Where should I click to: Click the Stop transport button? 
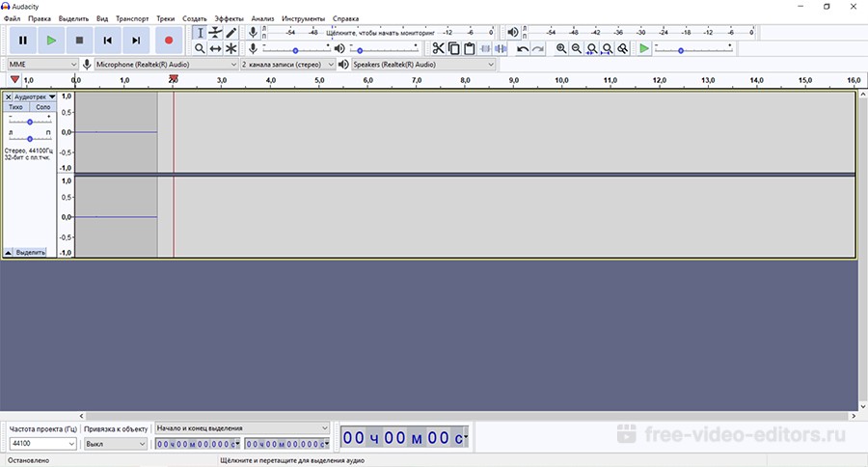tap(80, 41)
